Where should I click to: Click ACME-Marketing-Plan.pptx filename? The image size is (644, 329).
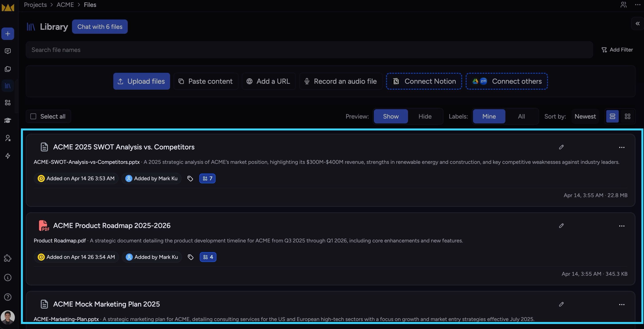click(x=66, y=319)
